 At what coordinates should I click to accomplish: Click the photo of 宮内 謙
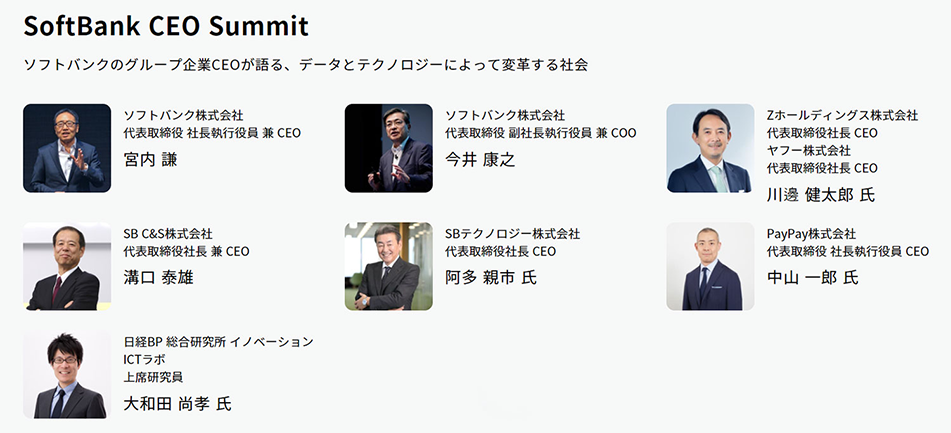click(67, 148)
